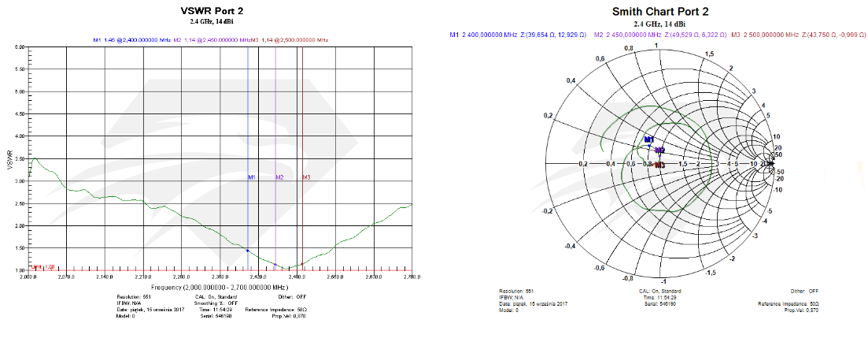Image resolution: width=868 pixels, height=342 pixels.
Task: Click the '-0,4' label on the Smith chart rim
Action: (x=569, y=246)
